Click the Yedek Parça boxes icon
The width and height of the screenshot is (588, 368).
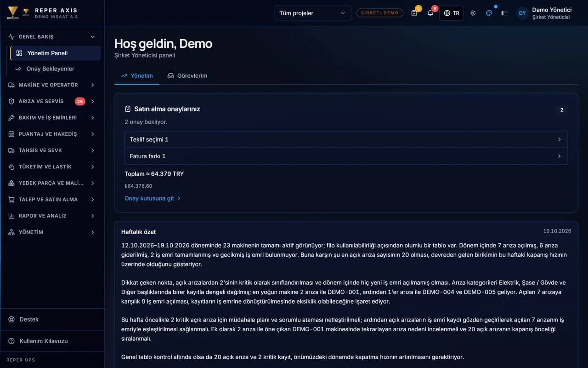click(x=11, y=183)
